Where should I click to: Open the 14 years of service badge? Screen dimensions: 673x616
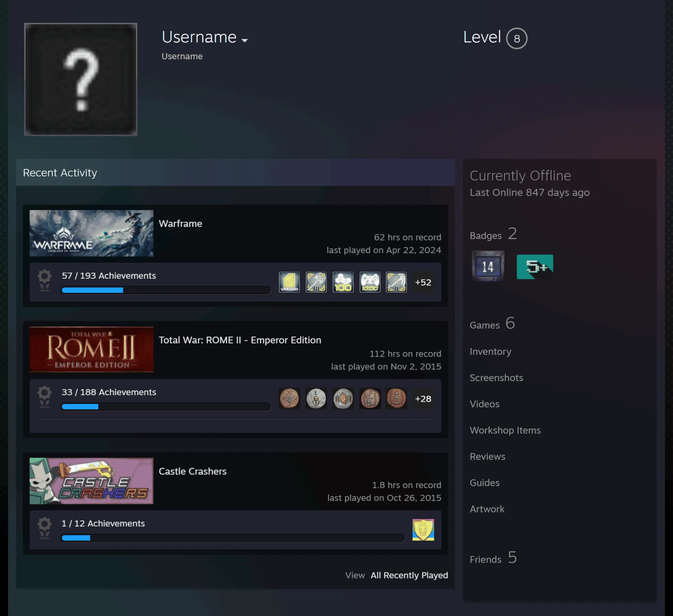click(x=488, y=266)
